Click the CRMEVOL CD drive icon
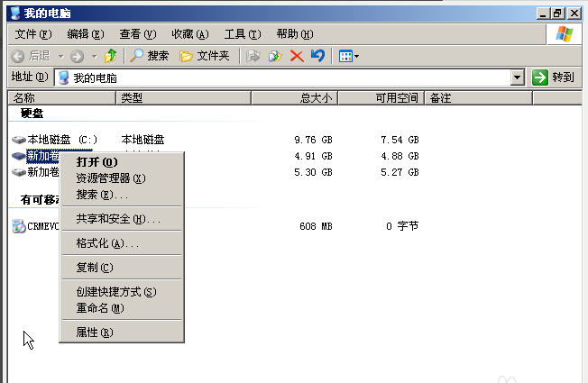 (x=20, y=226)
